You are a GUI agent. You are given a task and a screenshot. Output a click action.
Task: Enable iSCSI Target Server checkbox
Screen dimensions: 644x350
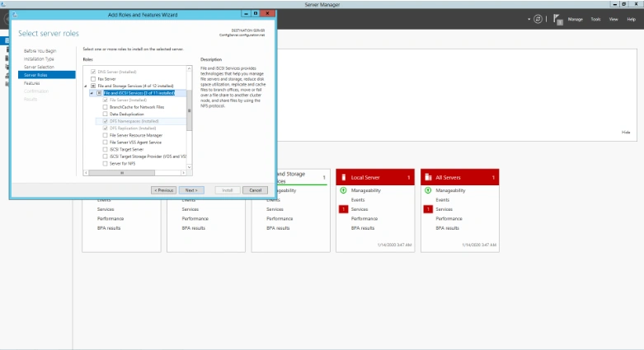[x=106, y=149]
